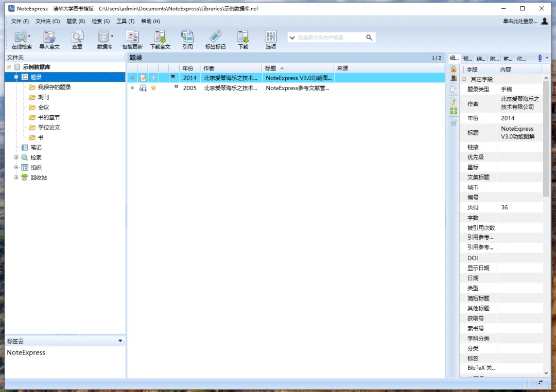The image size is (556, 392).
Task: Click the NoteExpress app icon in the title bar
Action: tap(11, 8)
